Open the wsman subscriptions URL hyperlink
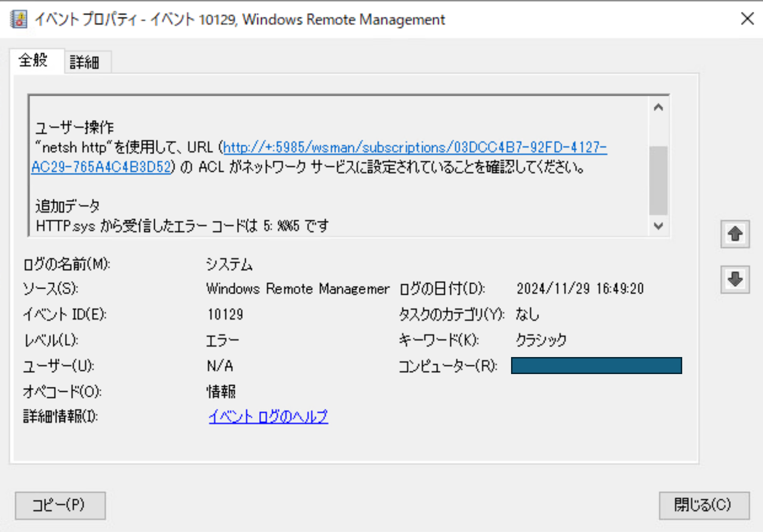The image size is (763, 532). click(x=416, y=148)
